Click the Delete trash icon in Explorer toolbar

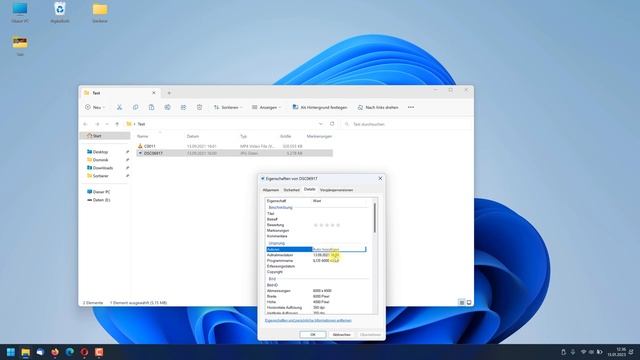pyautogui.click(x=199, y=107)
